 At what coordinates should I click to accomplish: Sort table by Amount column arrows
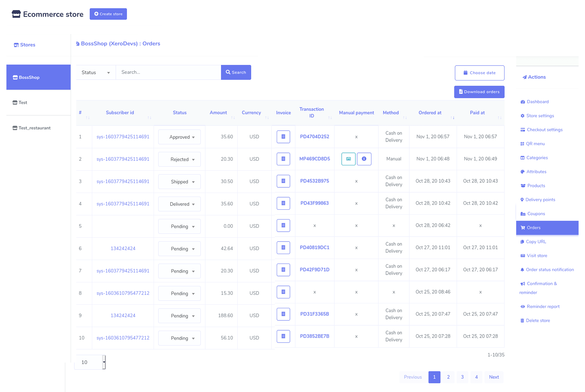click(x=233, y=117)
